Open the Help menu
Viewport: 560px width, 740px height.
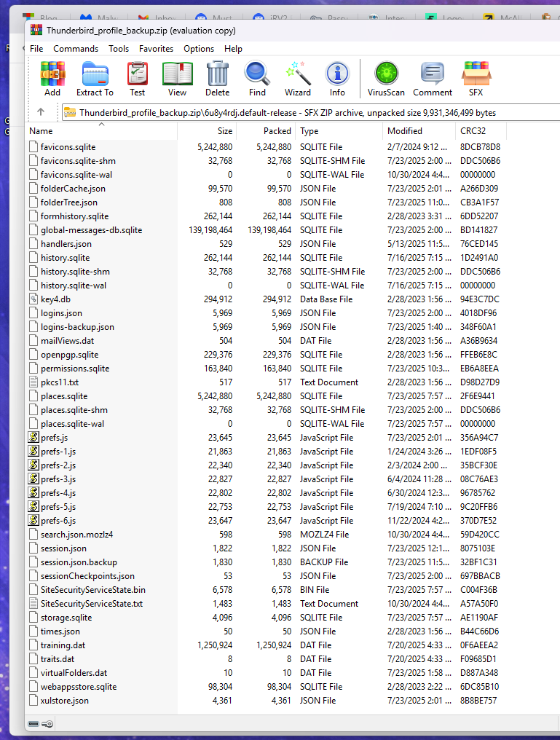tap(233, 49)
